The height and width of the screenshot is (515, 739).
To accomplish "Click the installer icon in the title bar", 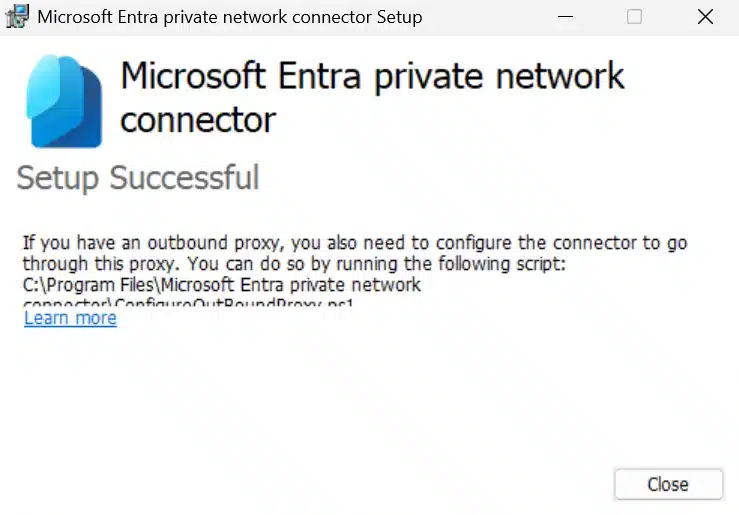I will click(x=16, y=16).
